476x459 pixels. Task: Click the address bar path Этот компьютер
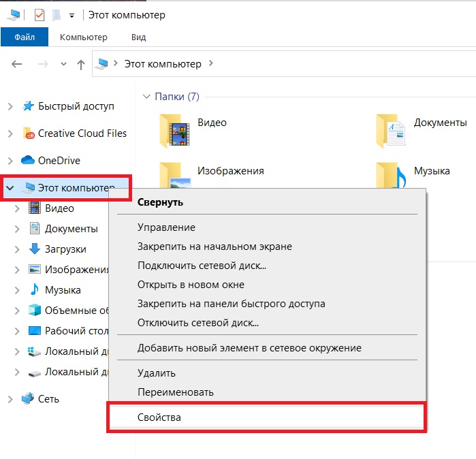[x=163, y=64]
